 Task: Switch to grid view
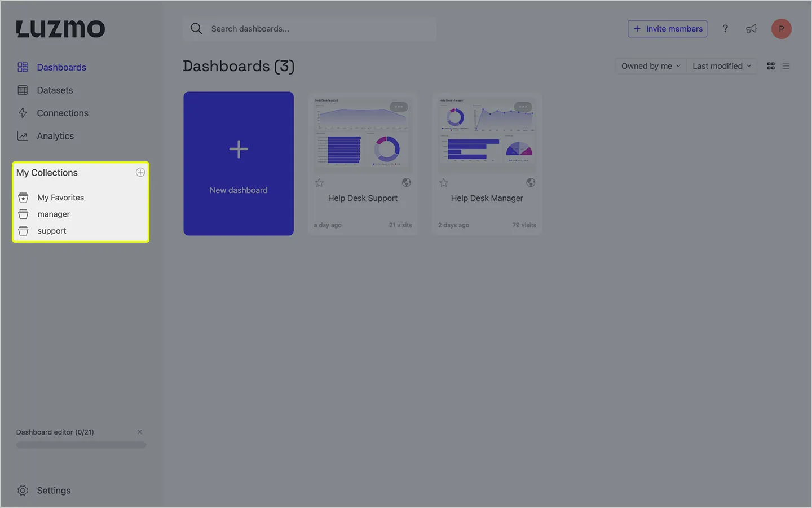[771, 66]
